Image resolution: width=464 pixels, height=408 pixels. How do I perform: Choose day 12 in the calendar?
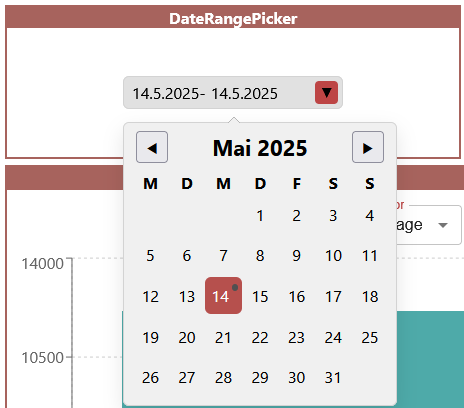click(x=150, y=296)
